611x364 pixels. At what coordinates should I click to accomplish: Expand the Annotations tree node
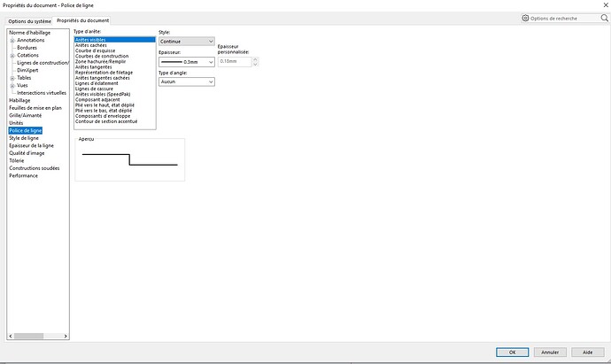click(x=12, y=40)
